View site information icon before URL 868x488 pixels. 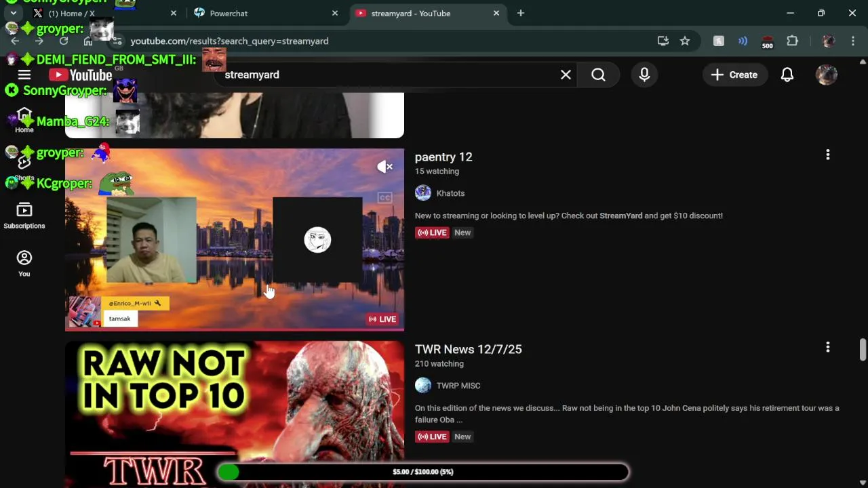[117, 41]
